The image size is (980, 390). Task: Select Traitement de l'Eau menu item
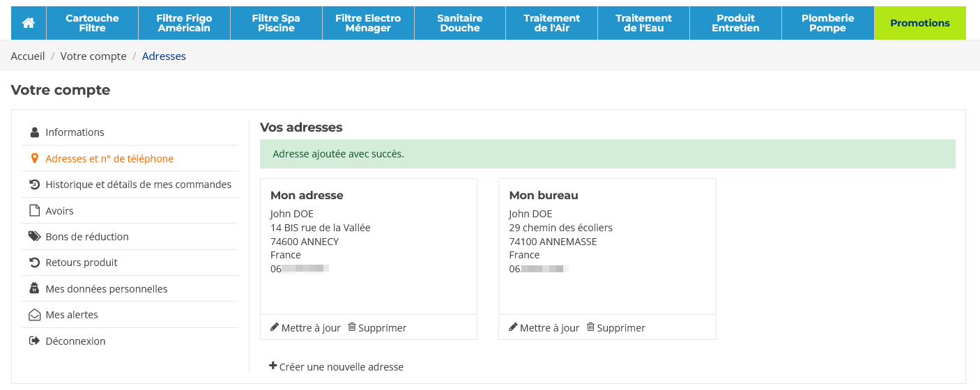click(643, 23)
